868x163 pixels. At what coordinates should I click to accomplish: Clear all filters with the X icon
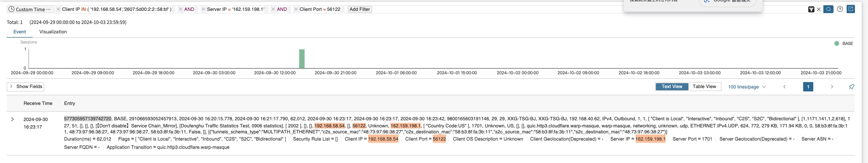click(819, 9)
